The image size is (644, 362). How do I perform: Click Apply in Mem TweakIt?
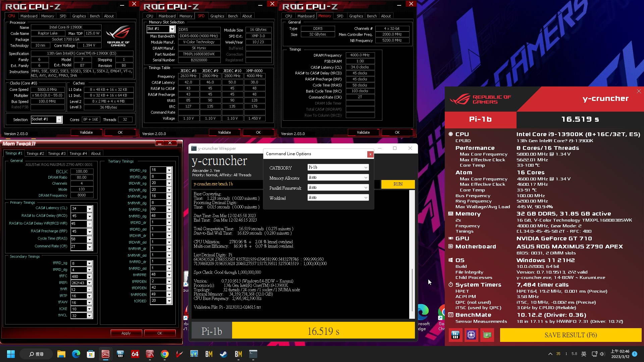coord(126,333)
